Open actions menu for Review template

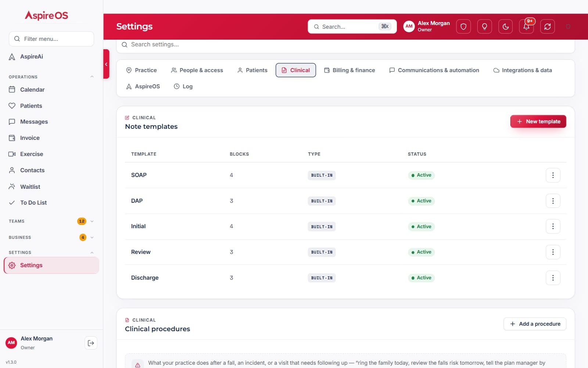pos(553,252)
